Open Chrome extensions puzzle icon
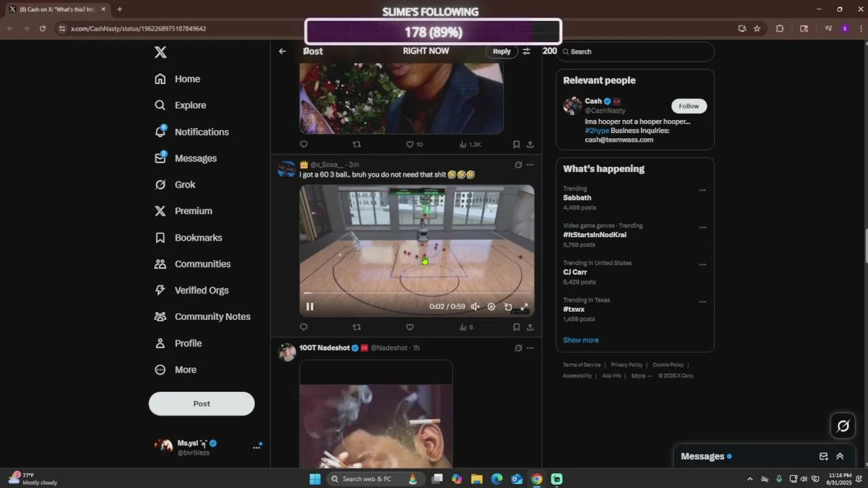 click(x=780, y=28)
